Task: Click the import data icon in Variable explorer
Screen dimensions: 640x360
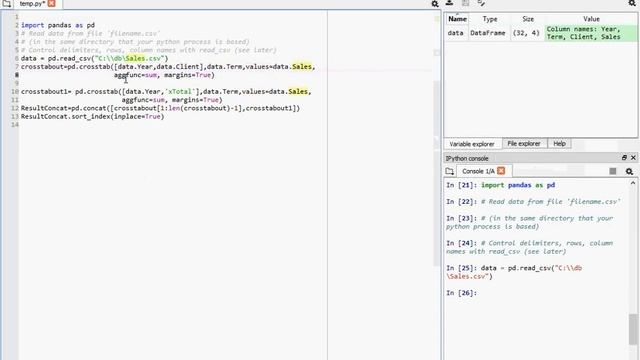Action: click(x=449, y=3)
